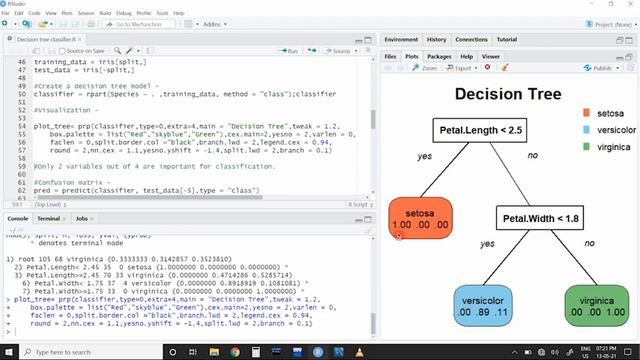This screenshot has width=640, height=360.
Task: Switch to the Files tab
Action: [x=390, y=57]
